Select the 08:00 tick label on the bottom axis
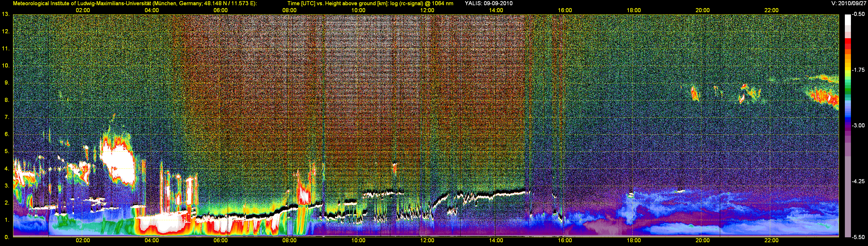Screen dimensions: 868x246 coord(289,241)
